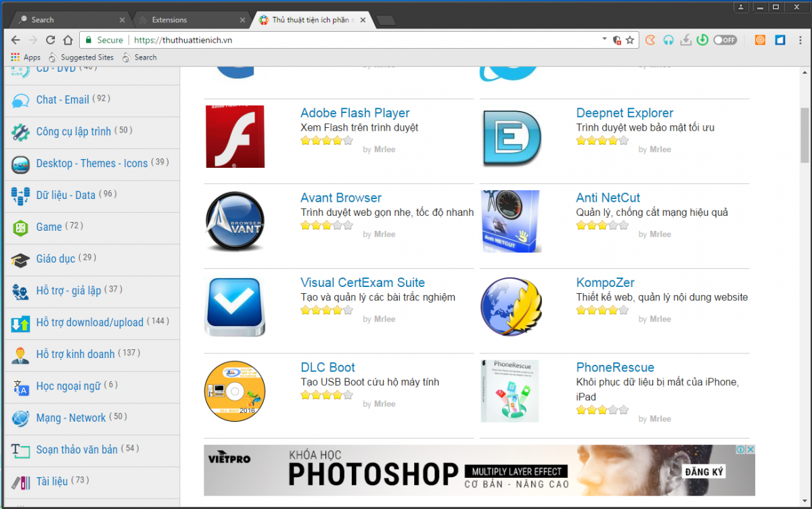Click the ĐĂNG KÝ button on Photoshop ad
Viewport: 812px width, 509px height.
click(699, 471)
